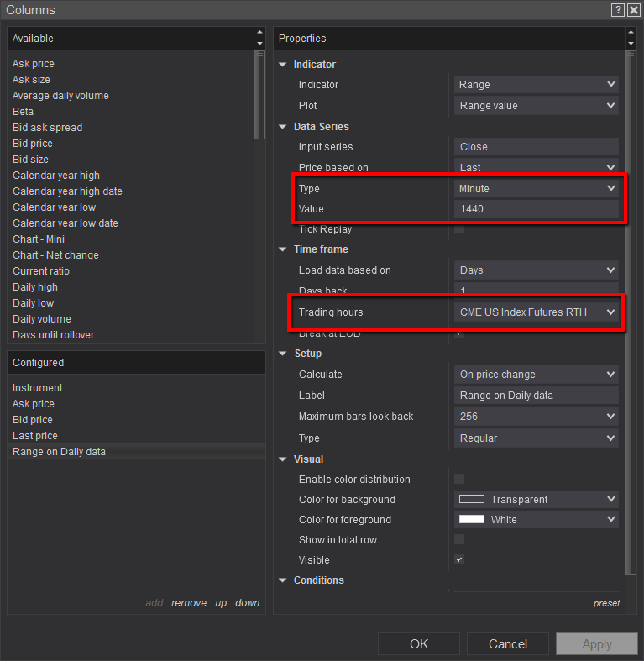Open the Price based on dropdown

(x=536, y=167)
